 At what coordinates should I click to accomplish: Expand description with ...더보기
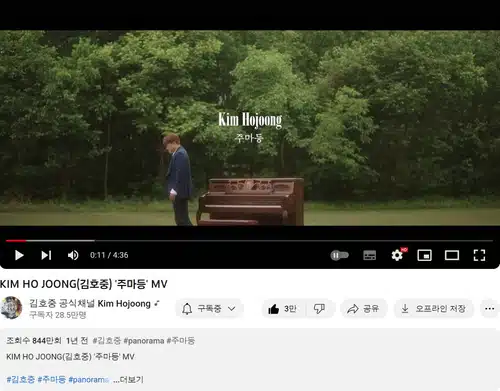tap(128, 380)
